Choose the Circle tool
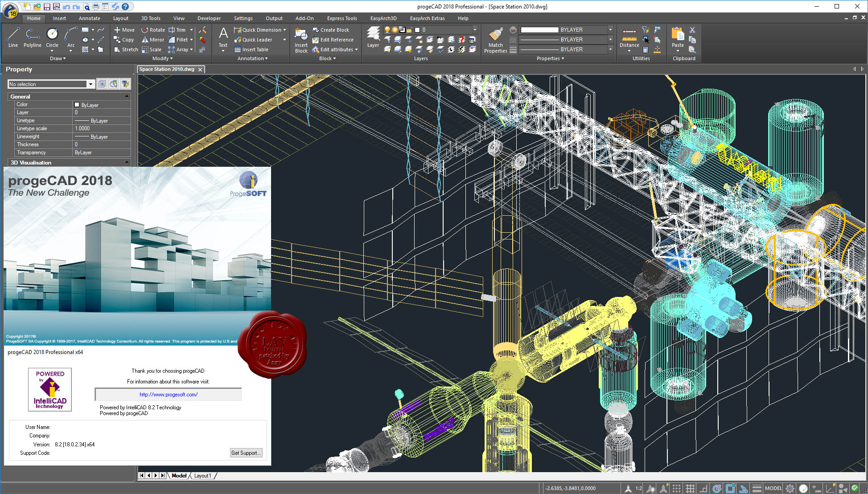This screenshot has width=868, height=494. pos(52,37)
